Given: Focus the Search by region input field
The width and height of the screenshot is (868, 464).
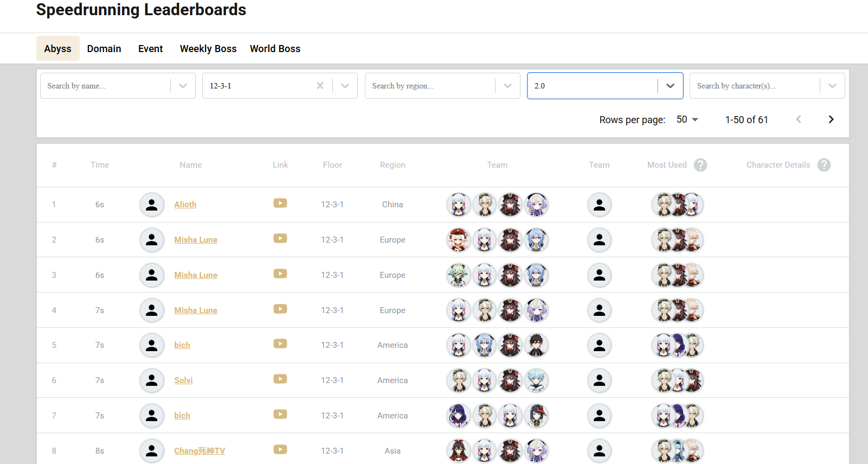Looking at the screenshot, I should (x=430, y=86).
